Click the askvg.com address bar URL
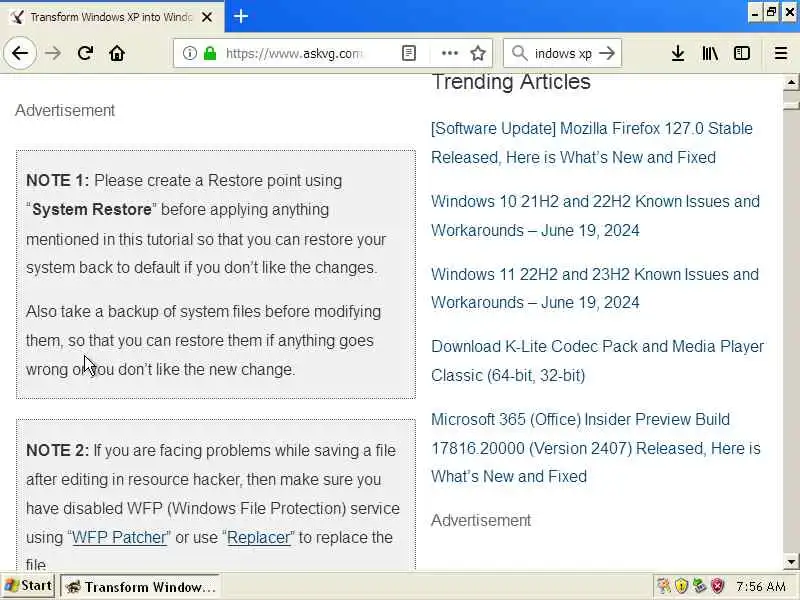This screenshot has width=800, height=600. 294,53
